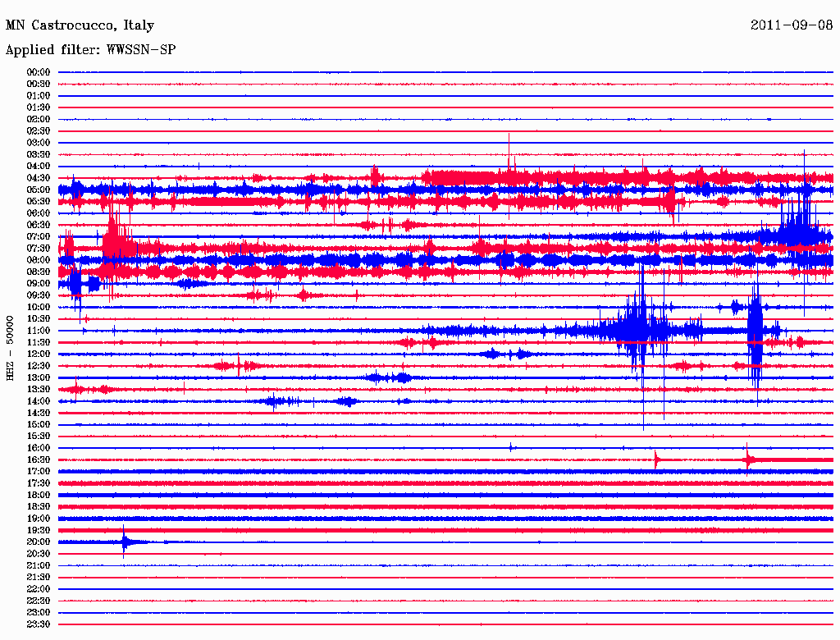The height and width of the screenshot is (640, 840).
Task: Click the 14:00 time label
Action: point(38,401)
